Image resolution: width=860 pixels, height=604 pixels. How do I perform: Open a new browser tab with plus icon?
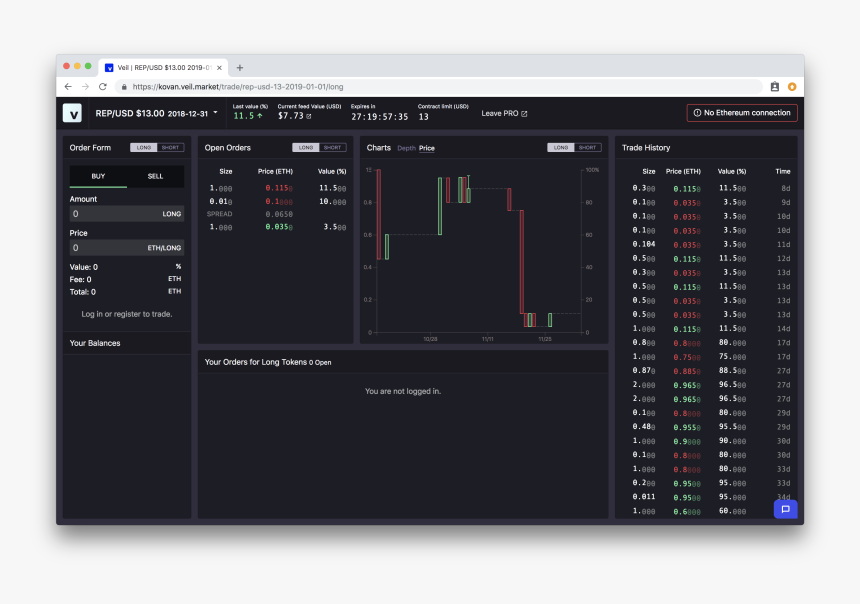pos(240,67)
